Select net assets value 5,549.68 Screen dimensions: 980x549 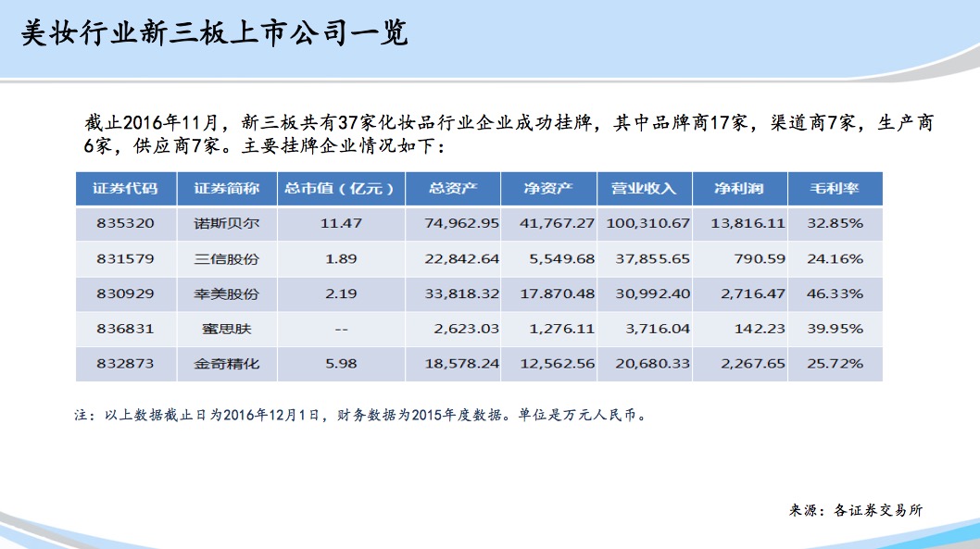(x=562, y=258)
